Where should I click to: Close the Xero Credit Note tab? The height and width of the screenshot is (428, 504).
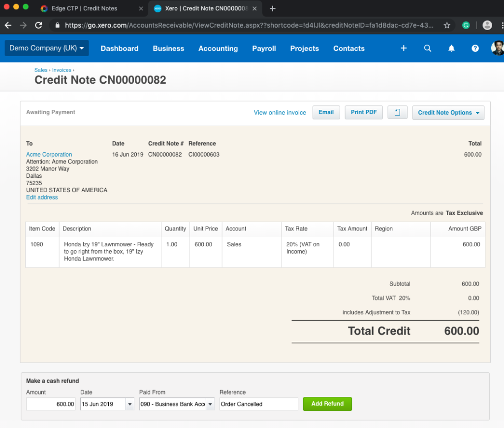coord(254,9)
